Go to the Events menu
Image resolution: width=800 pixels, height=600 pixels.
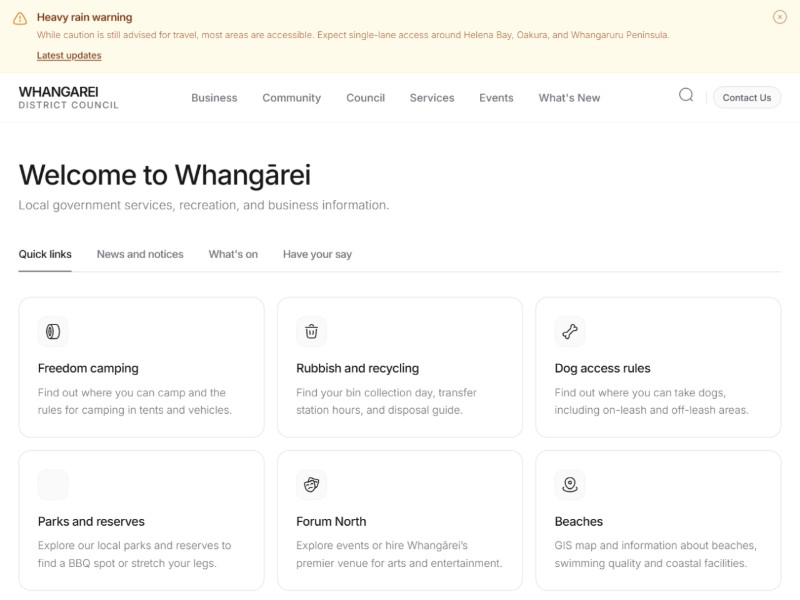[x=496, y=98]
